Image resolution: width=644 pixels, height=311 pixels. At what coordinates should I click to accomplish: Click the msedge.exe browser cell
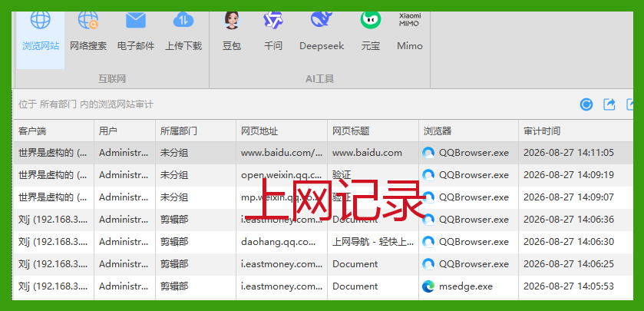(x=469, y=286)
